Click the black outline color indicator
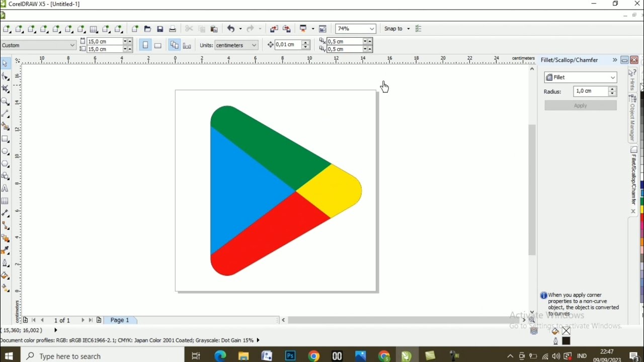This screenshot has width=644, height=362. (566, 341)
